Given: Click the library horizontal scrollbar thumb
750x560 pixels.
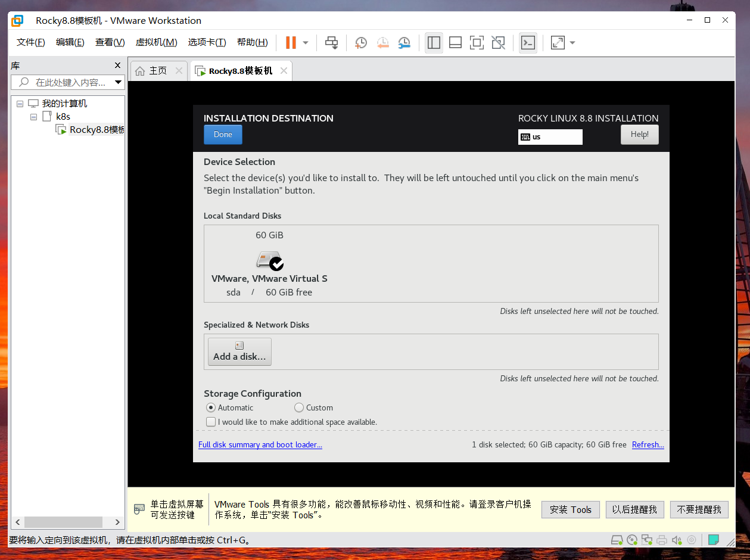Looking at the screenshot, I should (x=64, y=522).
